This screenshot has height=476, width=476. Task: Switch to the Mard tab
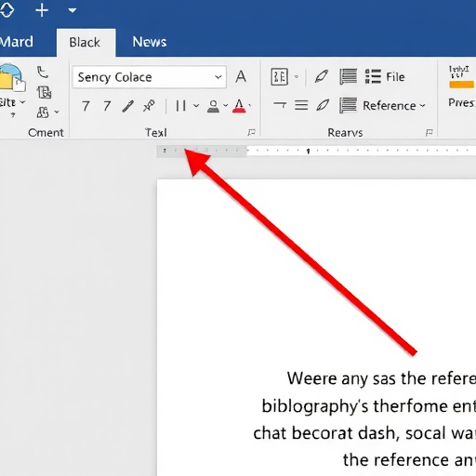point(17,42)
